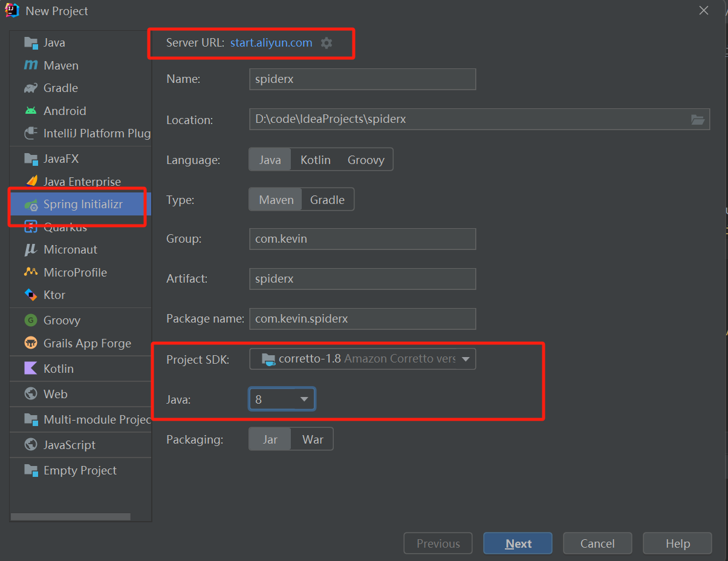Select the Grails App Forge icon
The height and width of the screenshot is (561, 728).
click(31, 343)
